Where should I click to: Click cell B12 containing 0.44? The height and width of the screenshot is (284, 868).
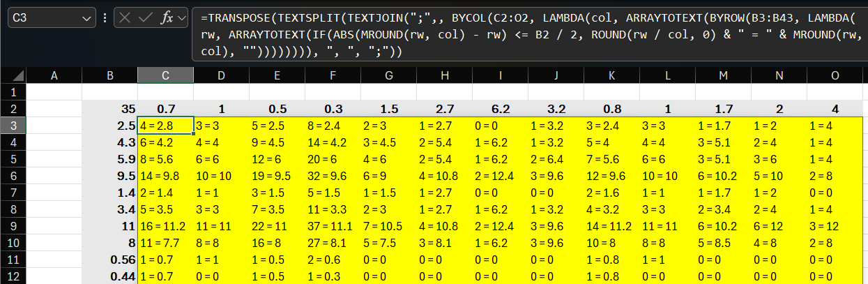point(109,276)
